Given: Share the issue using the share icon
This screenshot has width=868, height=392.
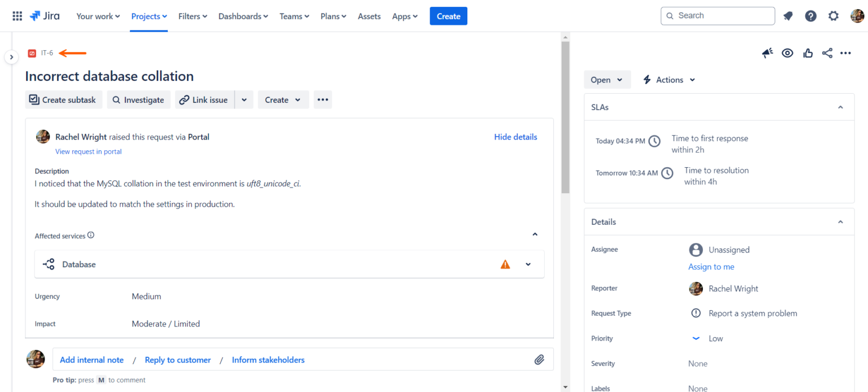Looking at the screenshot, I should coord(827,53).
